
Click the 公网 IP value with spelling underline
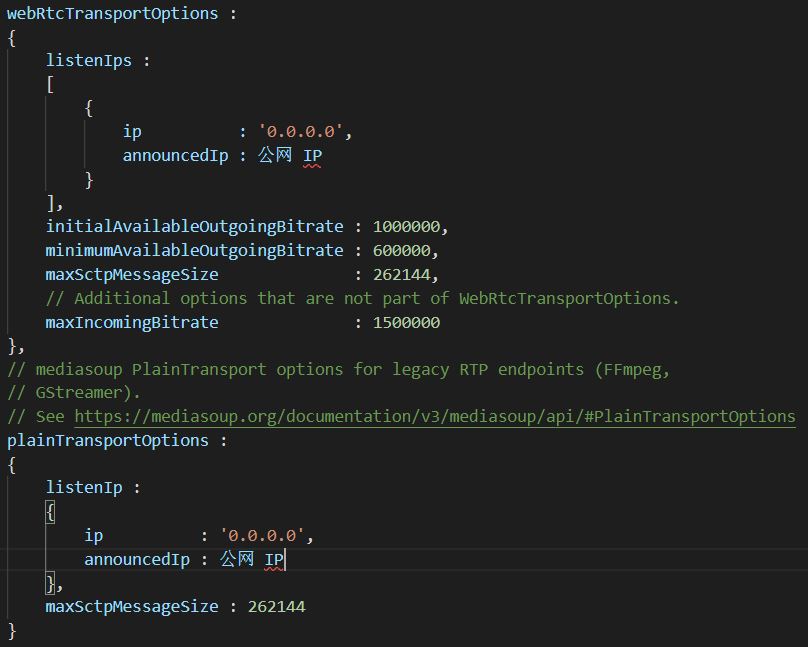click(x=289, y=155)
